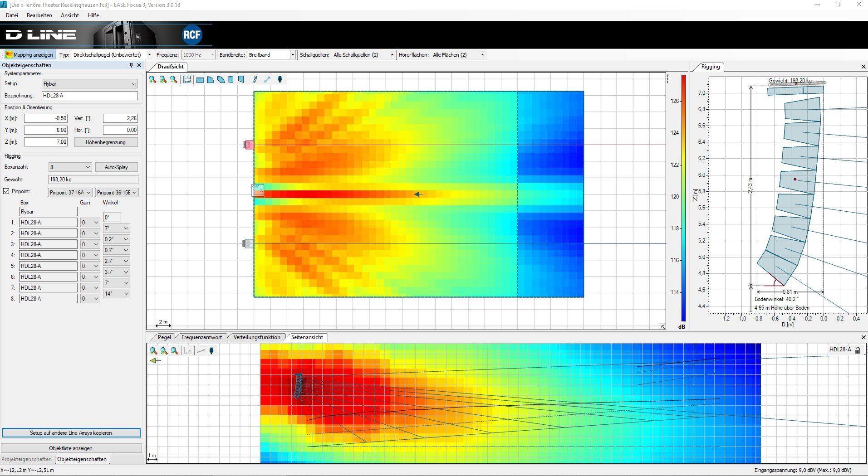Toggle the Pinpoint checkbox
The image size is (868, 476).
(x=6, y=191)
